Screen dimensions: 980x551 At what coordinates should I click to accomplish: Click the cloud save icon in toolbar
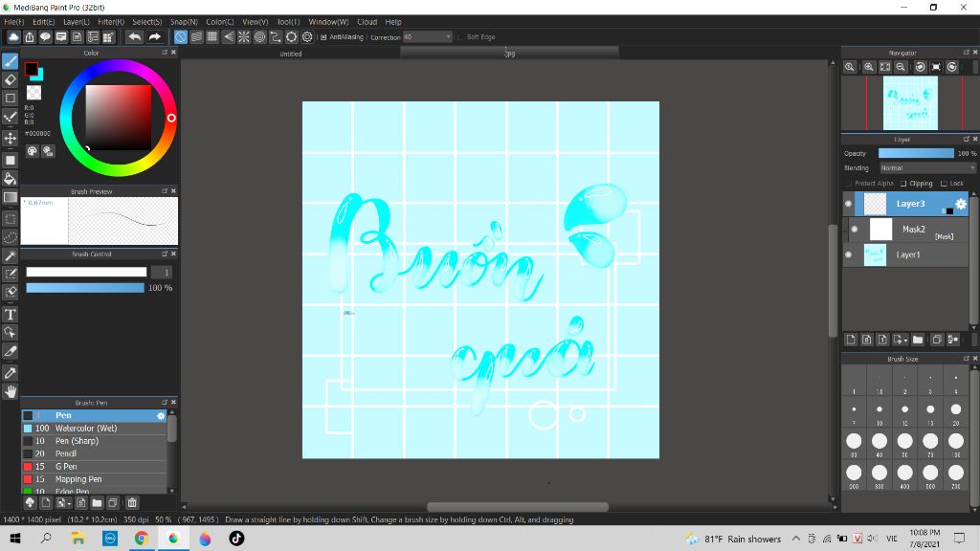(13, 37)
